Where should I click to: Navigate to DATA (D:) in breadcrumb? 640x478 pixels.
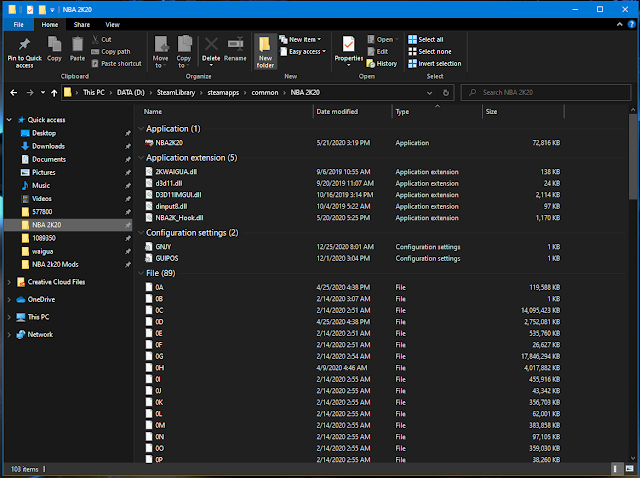point(131,93)
